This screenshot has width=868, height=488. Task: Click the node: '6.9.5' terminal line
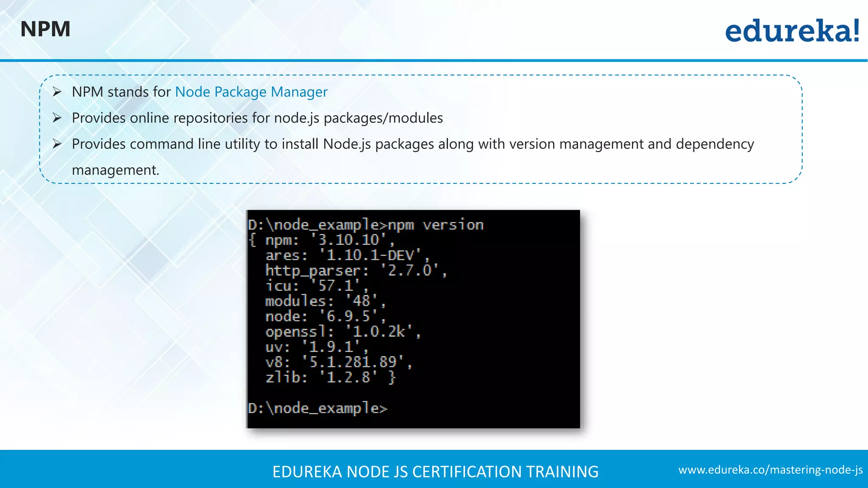click(325, 316)
